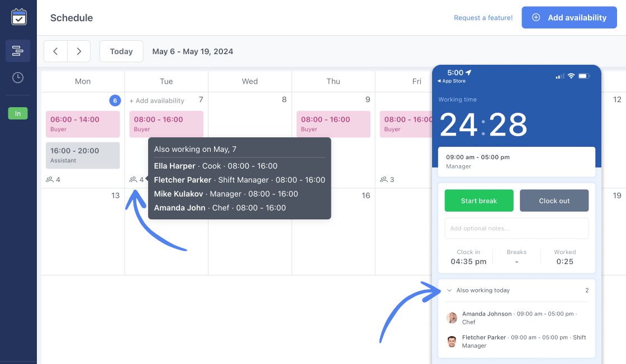Image resolution: width=626 pixels, height=364 pixels.
Task: Collapse the Also working today section
Action: 449,290
